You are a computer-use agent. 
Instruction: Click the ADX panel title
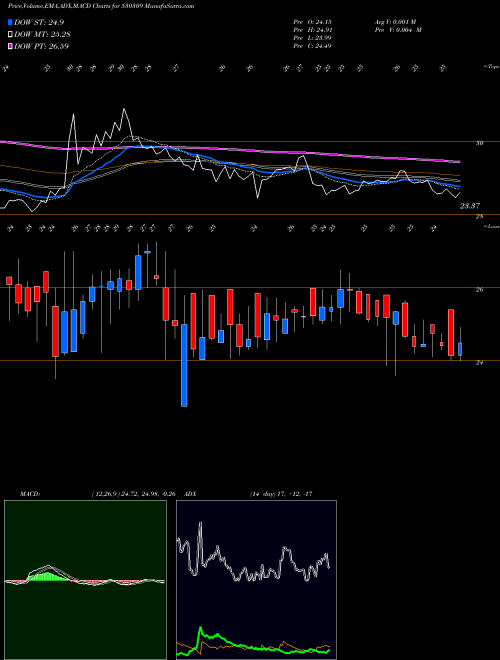(190, 494)
